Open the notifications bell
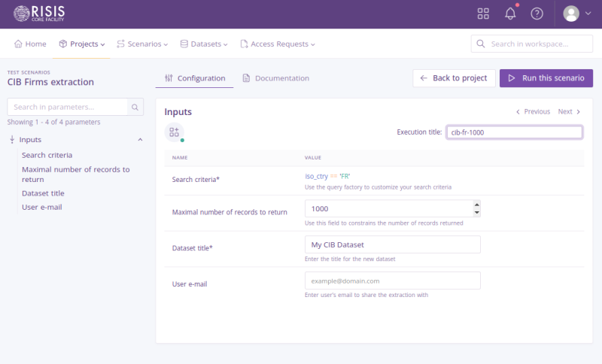The image size is (602, 364). 510,14
